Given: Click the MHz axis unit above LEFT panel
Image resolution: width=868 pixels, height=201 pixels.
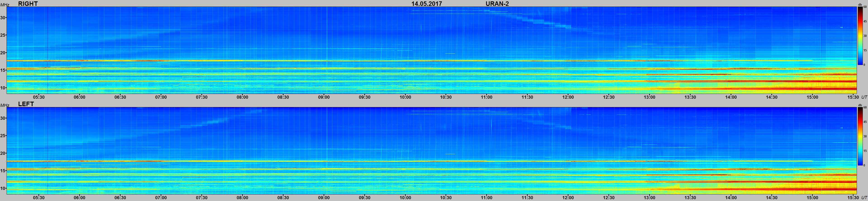Looking at the screenshot, I should (4, 105).
